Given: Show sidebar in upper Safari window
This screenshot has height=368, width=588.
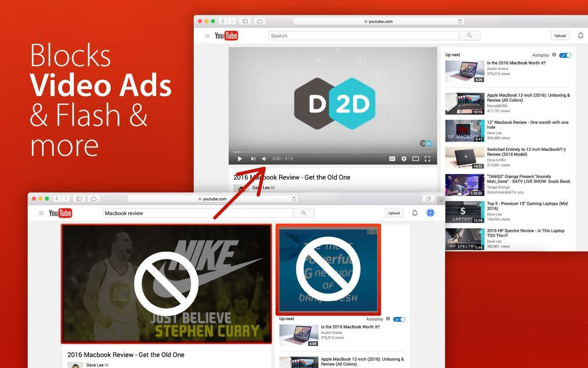Looking at the screenshot, I should click(245, 21).
